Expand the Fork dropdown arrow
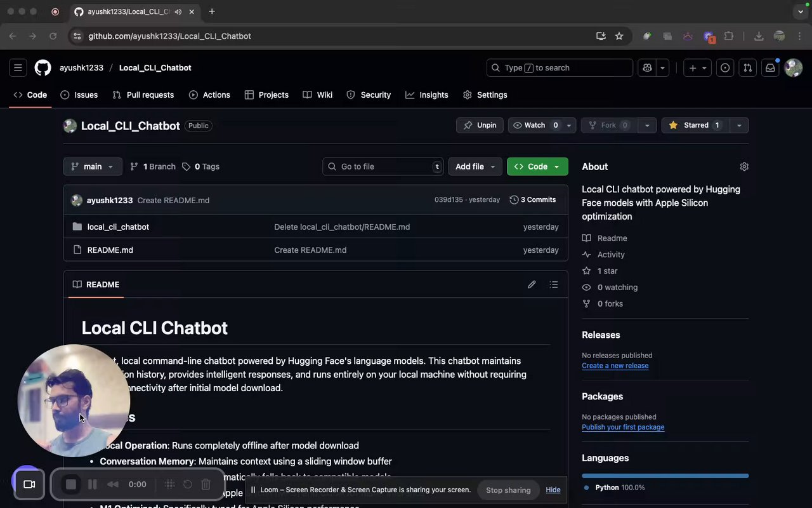 coord(647,125)
